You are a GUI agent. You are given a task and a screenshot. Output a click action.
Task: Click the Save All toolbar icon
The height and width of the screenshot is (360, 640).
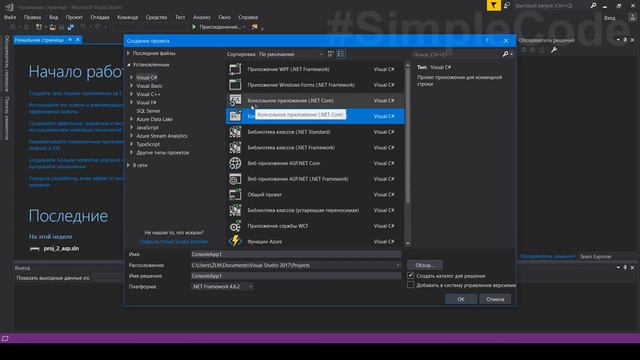tap(71, 27)
